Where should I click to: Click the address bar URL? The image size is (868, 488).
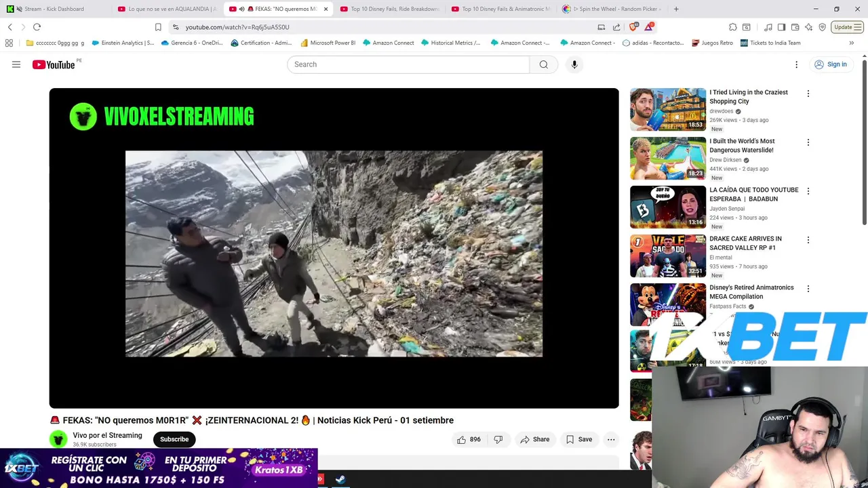coord(237,27)
